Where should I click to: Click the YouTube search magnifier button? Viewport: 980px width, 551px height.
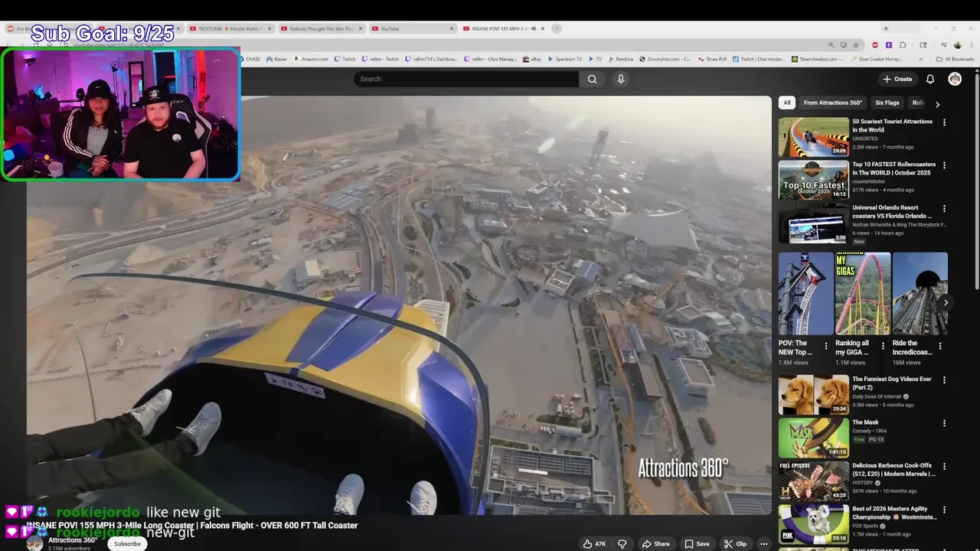(x=592, y=79)
